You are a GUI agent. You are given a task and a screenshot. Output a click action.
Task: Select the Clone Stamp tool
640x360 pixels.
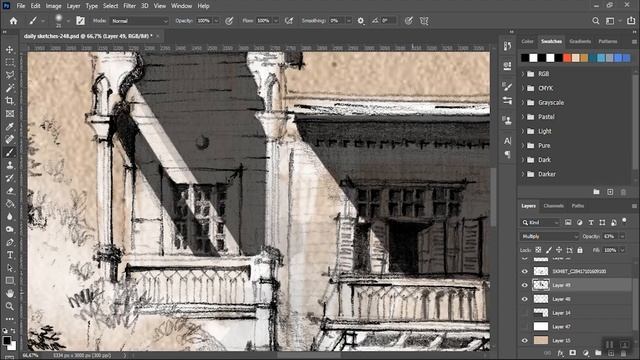pos(10,165)
